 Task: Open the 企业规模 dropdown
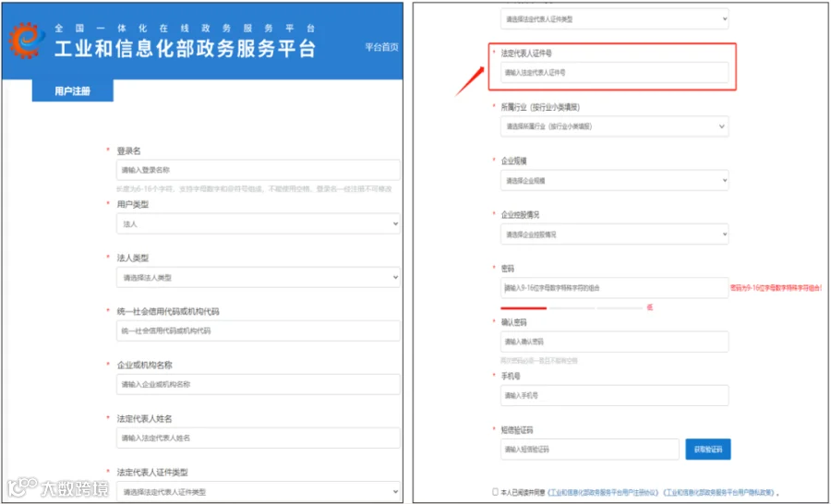click(x=614, y=180)
